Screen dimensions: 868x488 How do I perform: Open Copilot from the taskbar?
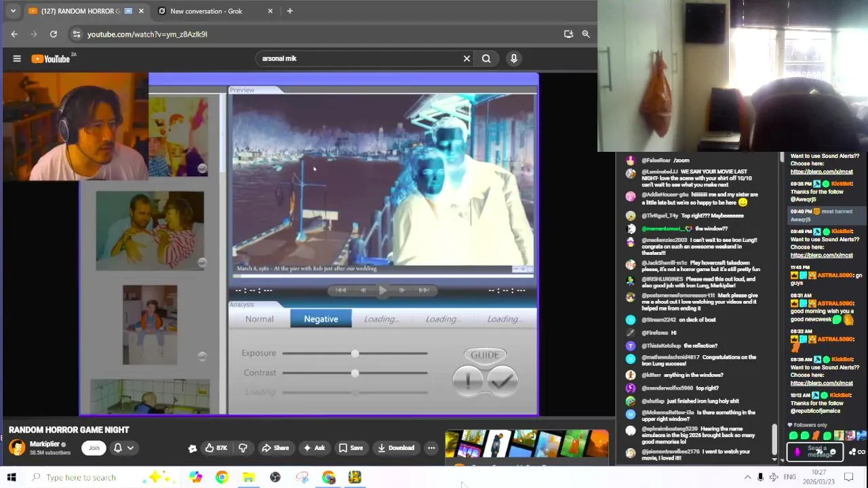click(x=195, y=477)
